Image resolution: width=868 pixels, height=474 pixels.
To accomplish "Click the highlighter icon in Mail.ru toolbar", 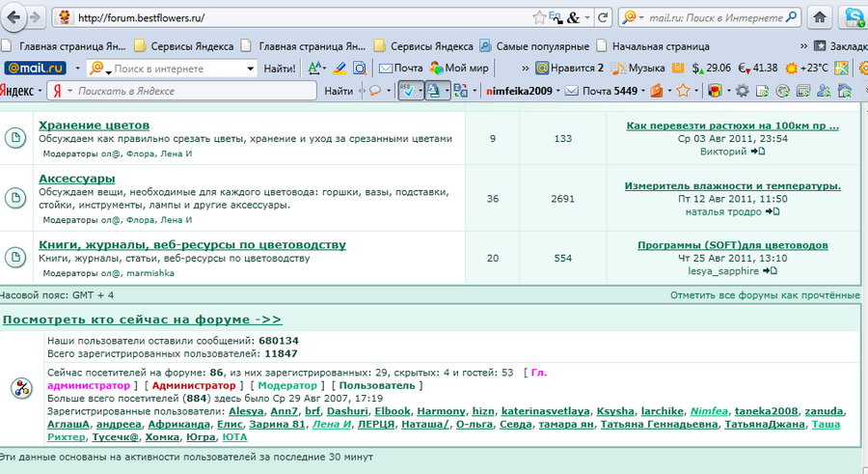I will pos(339,68).
